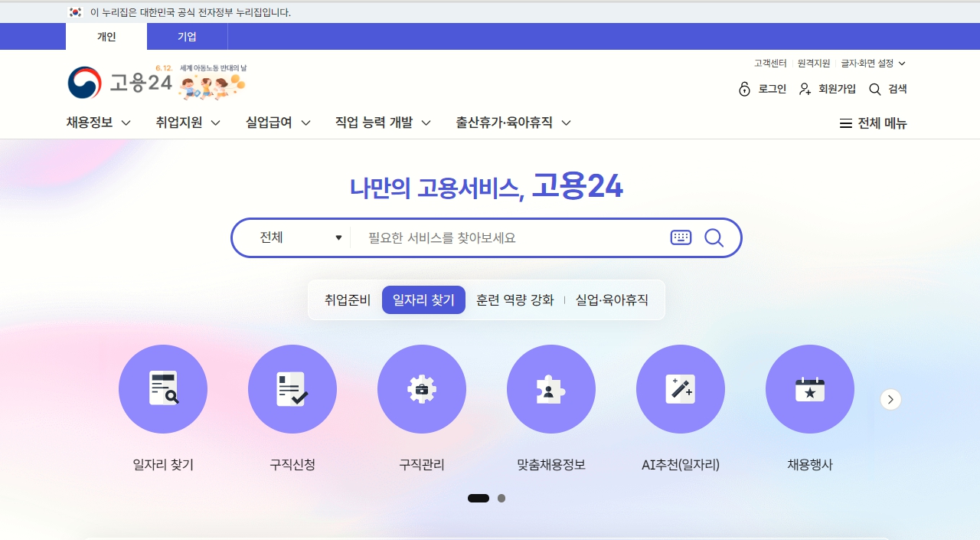Click the 회원가입 person-plus icon
Viewport: 980px width, 540px height.
click(x=805, y=89)
